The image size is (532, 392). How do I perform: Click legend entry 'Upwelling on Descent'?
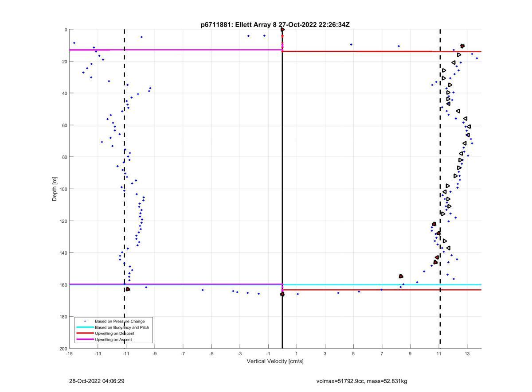[x=114, y=333]
